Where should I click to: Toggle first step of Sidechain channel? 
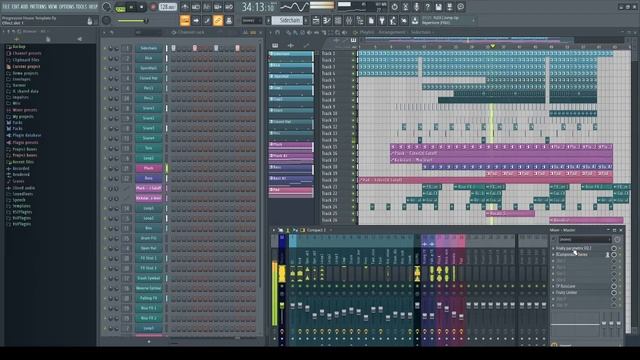pyautogui.click(x=173, y=48)
